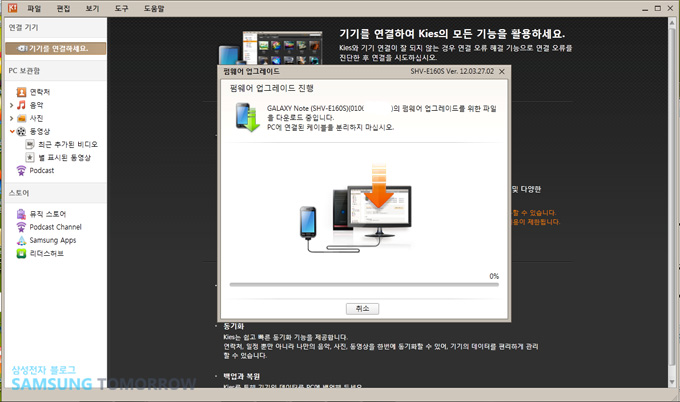
Task: Click the 별 표시된 동영상 star icon
Action: [x=30, y=157]
